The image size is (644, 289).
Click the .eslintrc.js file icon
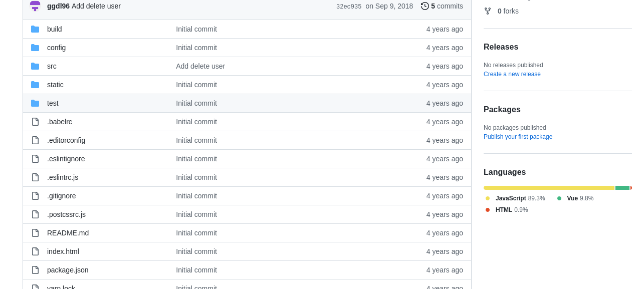35,177
